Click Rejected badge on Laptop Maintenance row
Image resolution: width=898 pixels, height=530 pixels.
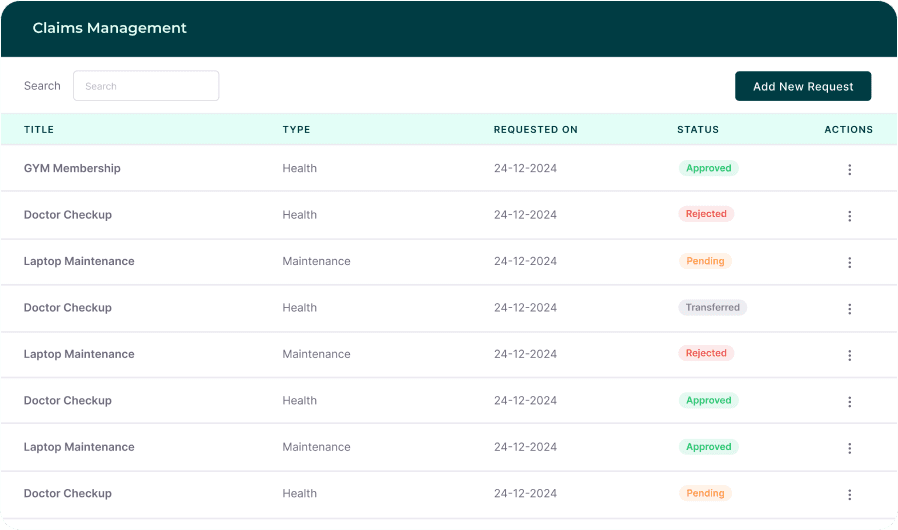click(x=706, y=354)
